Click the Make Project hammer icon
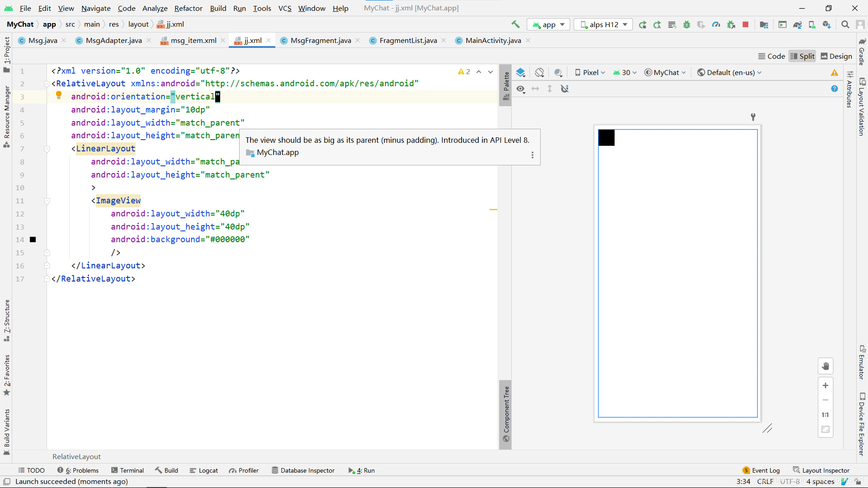868x488 pixels. 515,24
